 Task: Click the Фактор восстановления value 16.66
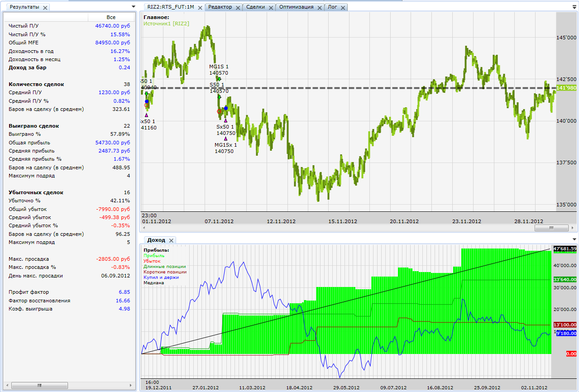click(123, 301)
